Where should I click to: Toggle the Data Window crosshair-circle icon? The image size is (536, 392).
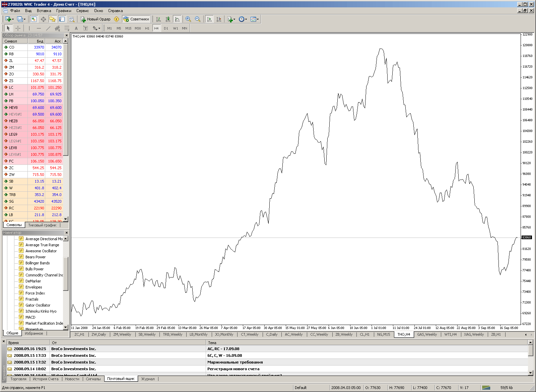[x=43, y=19]
